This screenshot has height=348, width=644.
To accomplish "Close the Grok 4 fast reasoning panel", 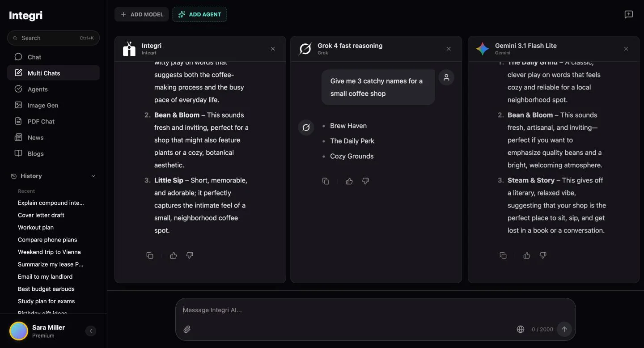I will [449, 49].
